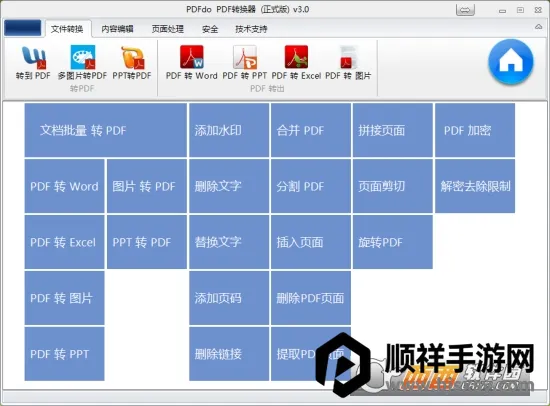Open the 技术支持 tab
Screen dimensions: 550x406
(x=251, y=29)
